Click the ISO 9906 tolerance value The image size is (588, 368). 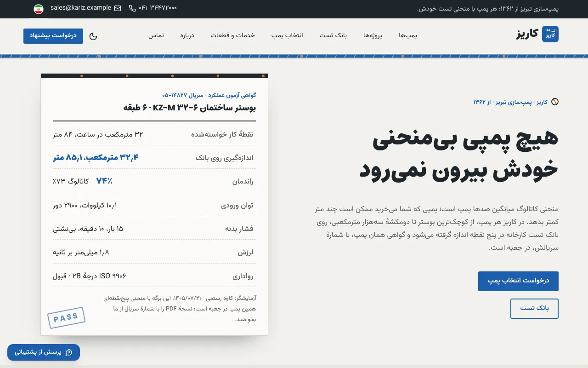[x=90, y=276]
